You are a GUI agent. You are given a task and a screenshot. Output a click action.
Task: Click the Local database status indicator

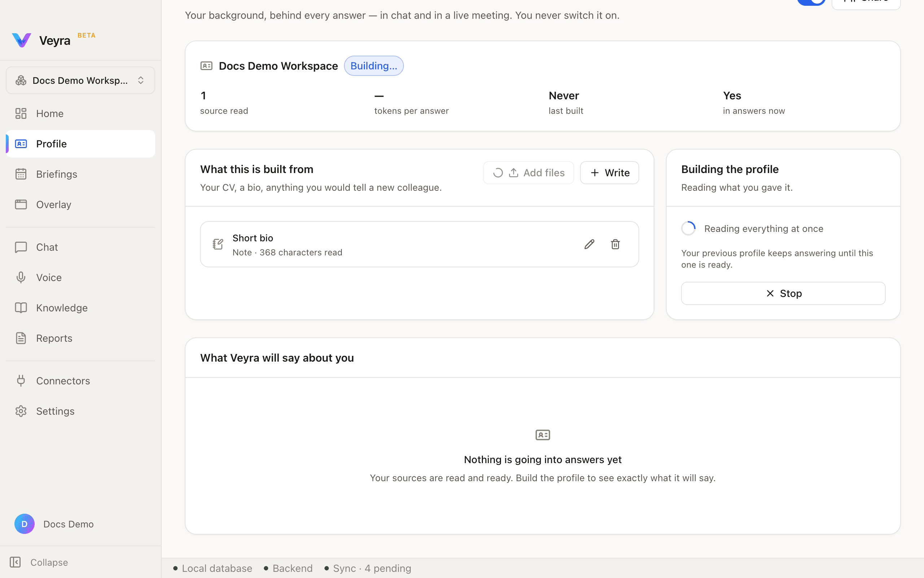(213, 569)
